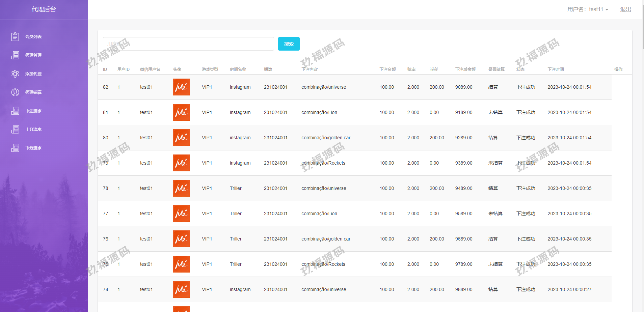Click the 下分流水 sidebar icon
The width and height of the screenshot is (644, 312).
[15, 148]
